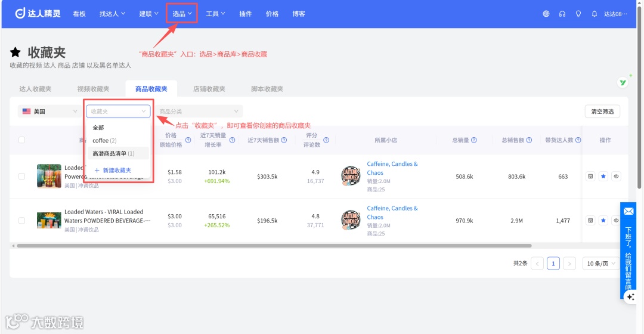The height and width of the screenshot is (334, 644).
Task: Open the 10 条/页 page size dropdown
Action: pos(601,264)
